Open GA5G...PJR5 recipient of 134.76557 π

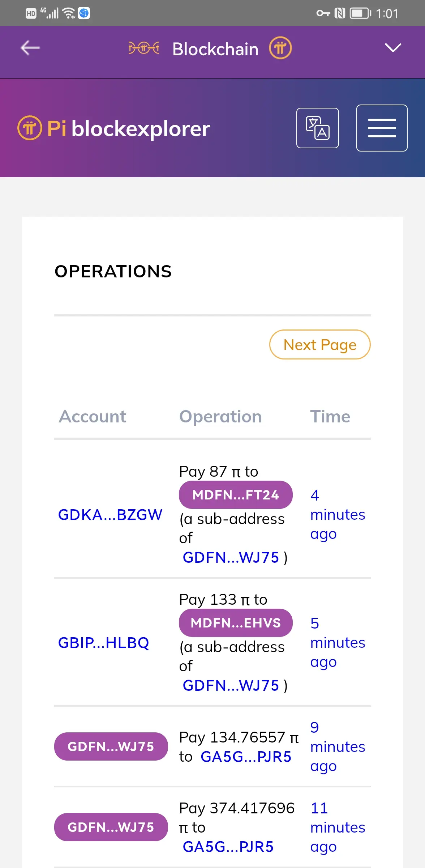pos(246,757)
